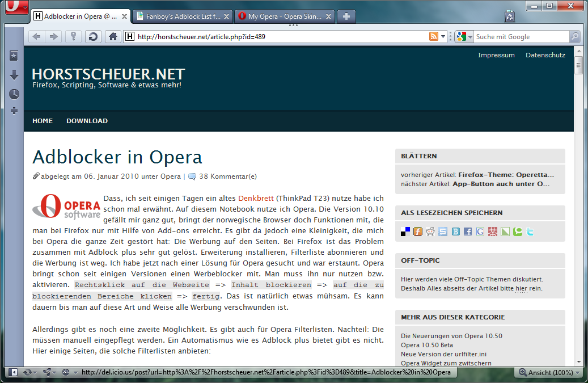Share the article on Twitter
This screenshot has height=383, width=588.
coord(530,232)
